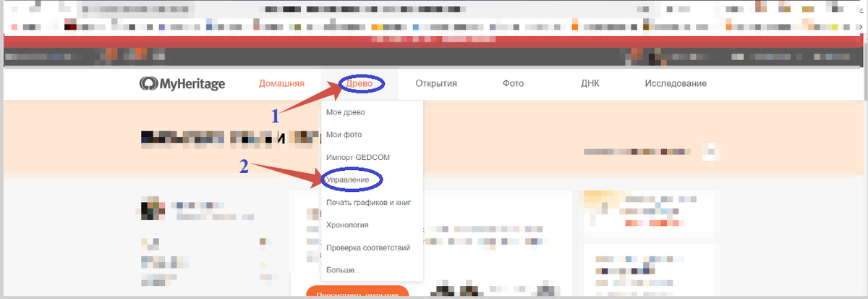Select Мое древо from dropdown
The height and width of the screenshot is (299, 868).
(x=346, y=112)
